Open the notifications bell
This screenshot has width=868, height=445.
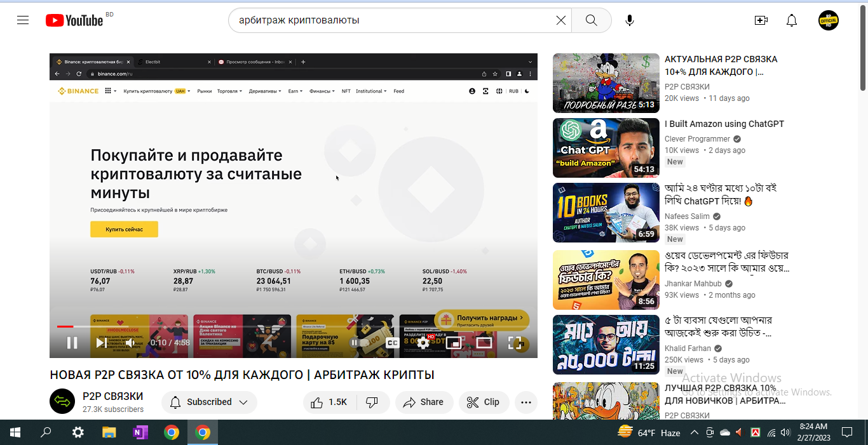[792, 20]
